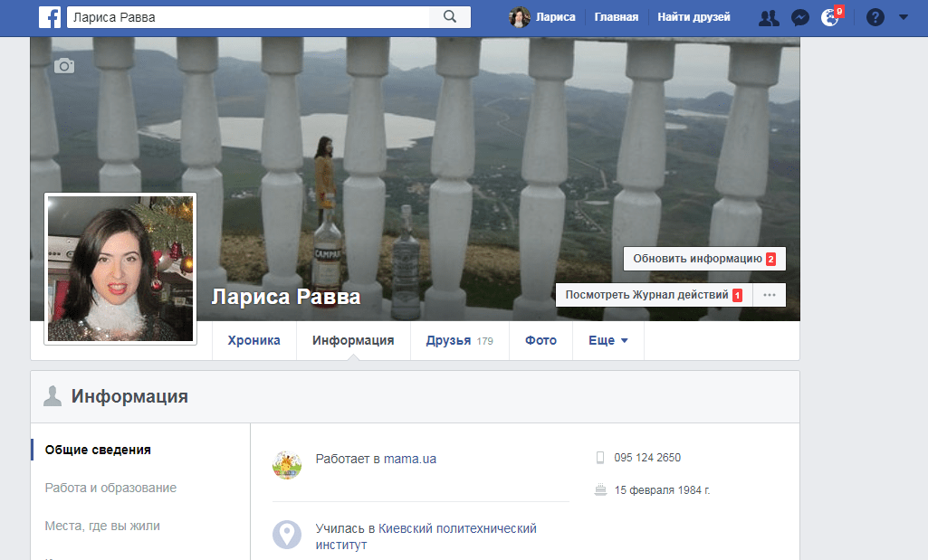Click the search field with Лариса Равва
Screen dimensions: 928x560
point(244,17)
